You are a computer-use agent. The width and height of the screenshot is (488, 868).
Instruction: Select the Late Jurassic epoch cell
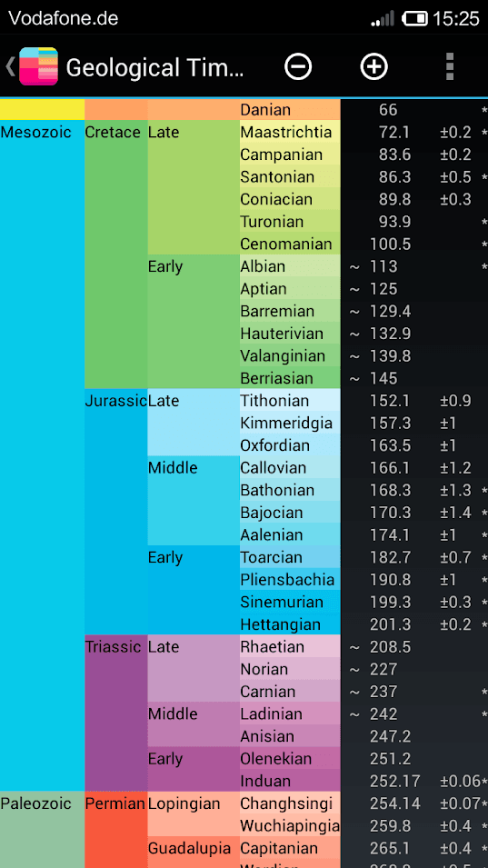coord(194,422)
